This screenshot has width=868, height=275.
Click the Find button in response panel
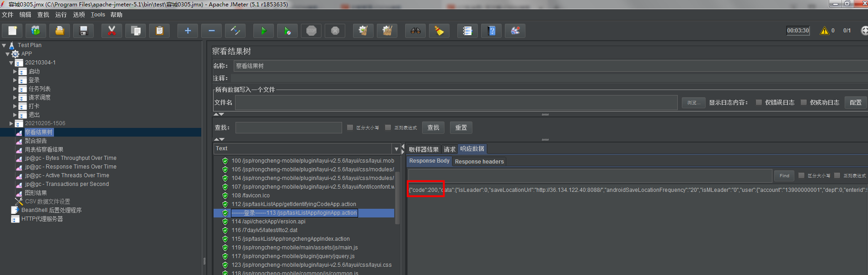pos(784,175)
